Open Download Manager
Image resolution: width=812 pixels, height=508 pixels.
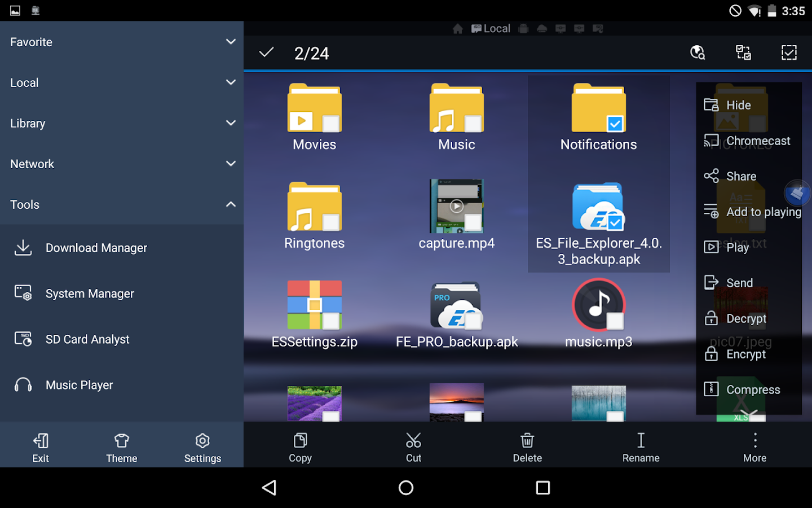click(96, 248)
